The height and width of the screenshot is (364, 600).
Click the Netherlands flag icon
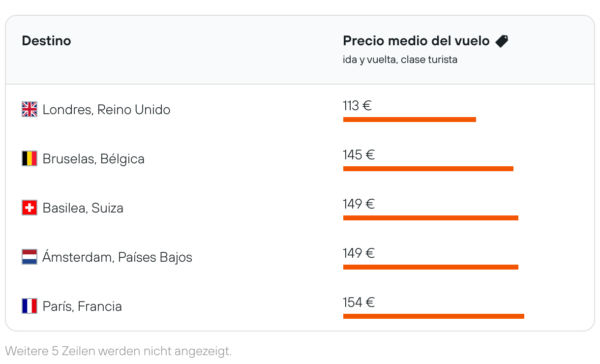tap(30, 257)
